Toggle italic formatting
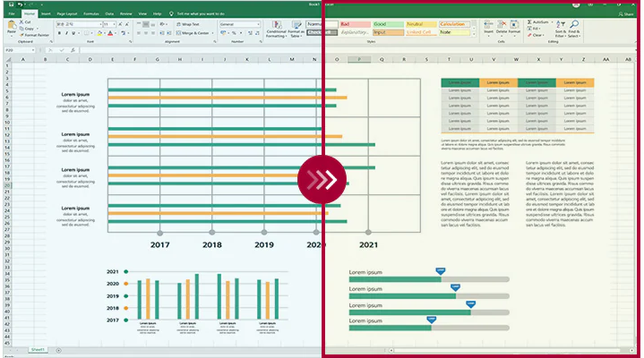This screenshot has height=358, width=644. coord(66,33)
